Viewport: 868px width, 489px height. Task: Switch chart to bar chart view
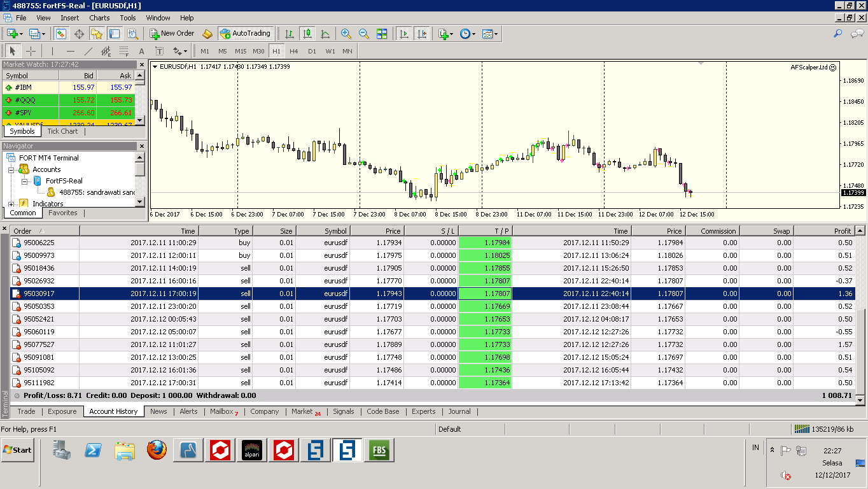click(290, 34)
